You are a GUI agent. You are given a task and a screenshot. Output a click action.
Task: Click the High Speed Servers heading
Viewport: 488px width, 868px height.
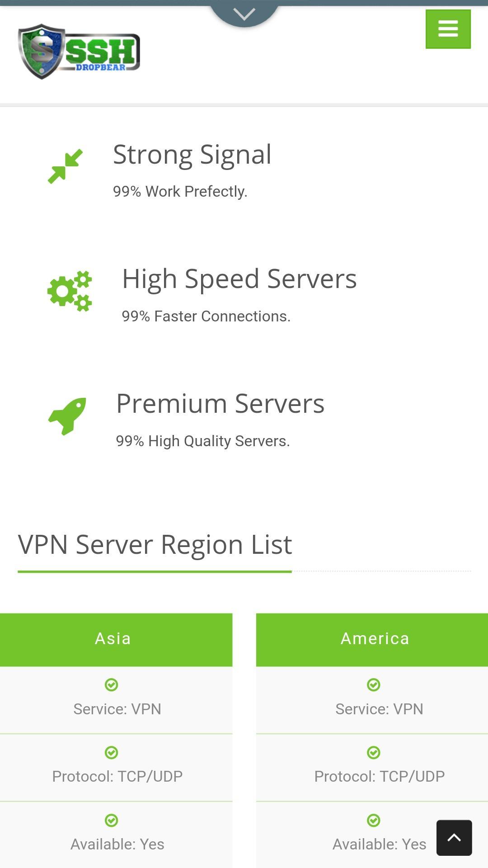[x=239, y=279]
